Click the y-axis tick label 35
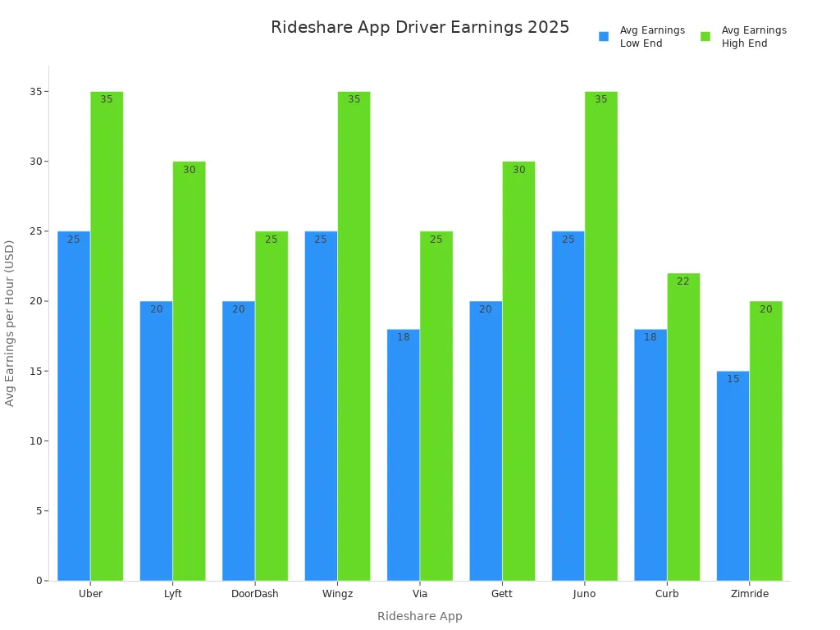The width and height of the screenshot is (840, 630). (36, 92)
